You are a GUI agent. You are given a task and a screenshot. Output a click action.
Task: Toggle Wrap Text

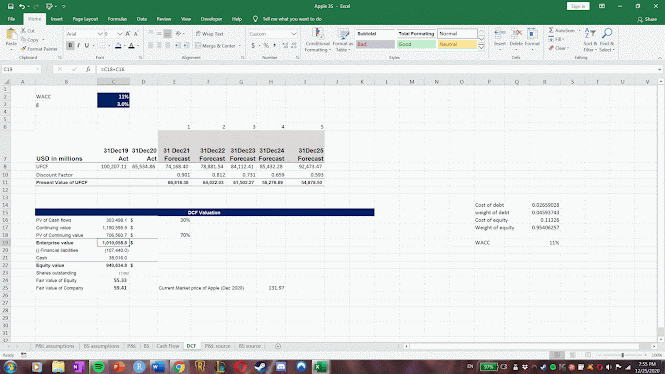210,33
